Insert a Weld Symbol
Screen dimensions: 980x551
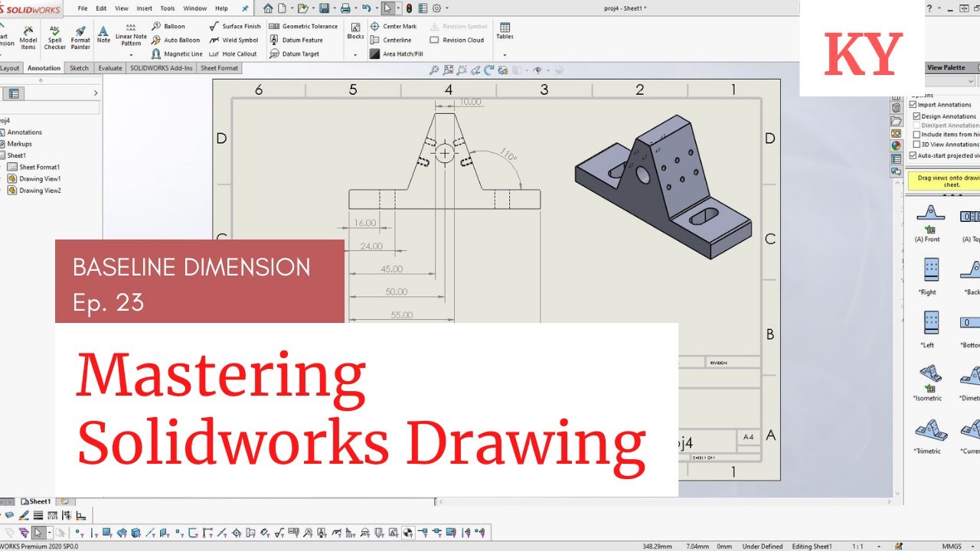point(234,40)
